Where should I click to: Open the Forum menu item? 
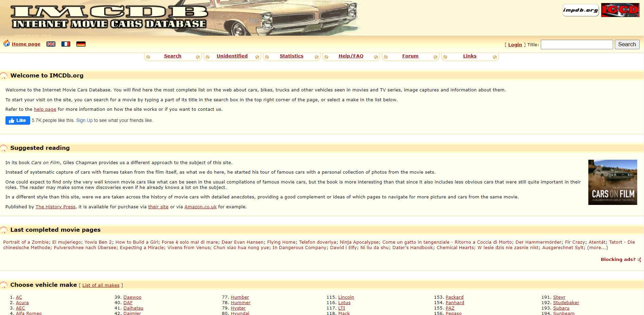click(410, 56)
